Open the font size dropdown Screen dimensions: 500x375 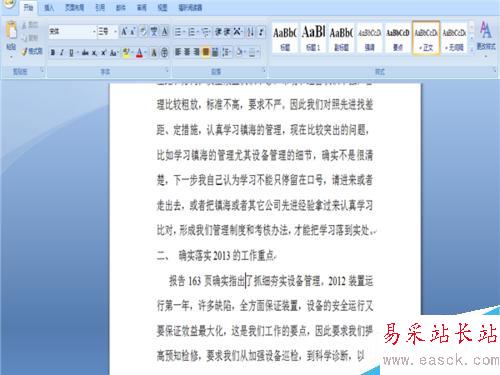click(x=115, y=32)
